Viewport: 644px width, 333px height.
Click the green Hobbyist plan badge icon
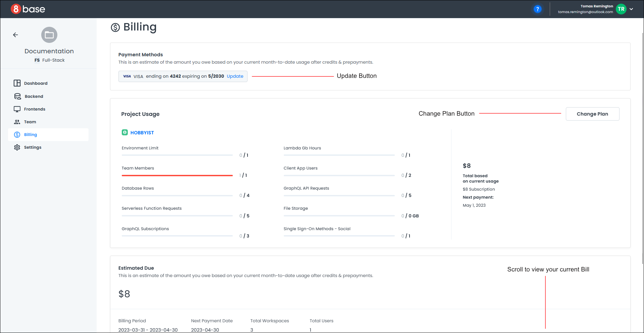125,133
